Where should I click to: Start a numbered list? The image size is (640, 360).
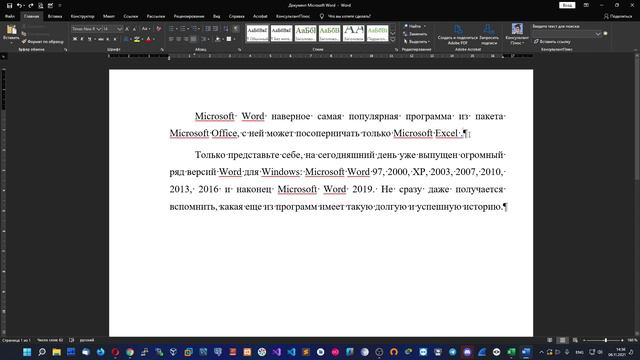(182, 29)
